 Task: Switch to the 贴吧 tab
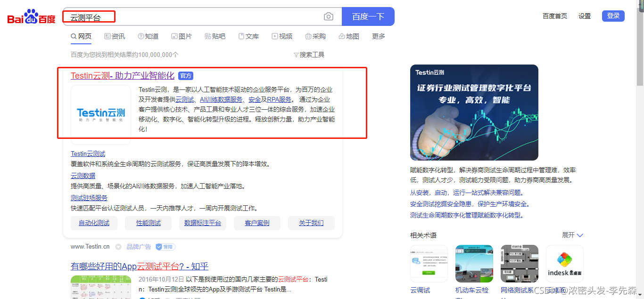(215, 36)
